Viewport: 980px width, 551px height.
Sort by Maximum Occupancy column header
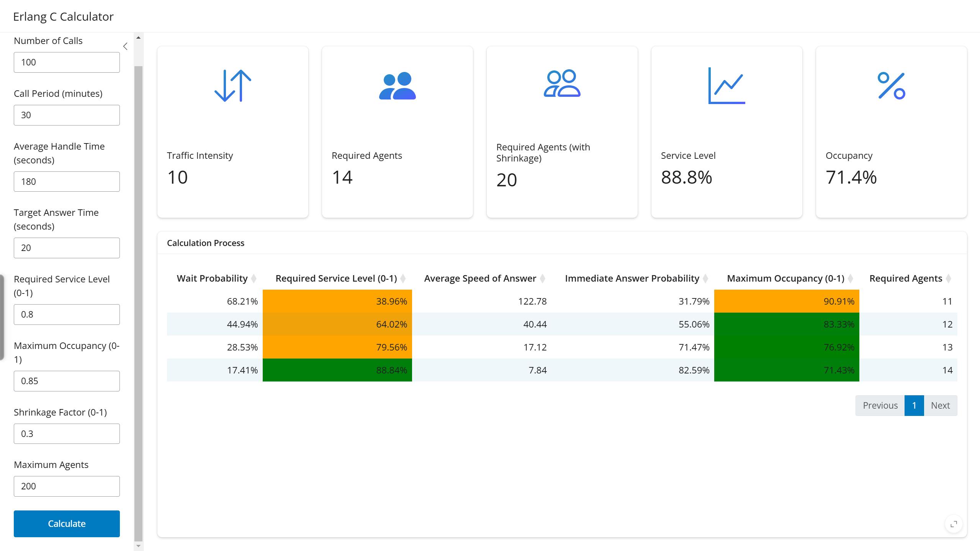click(x=785, y=279)
